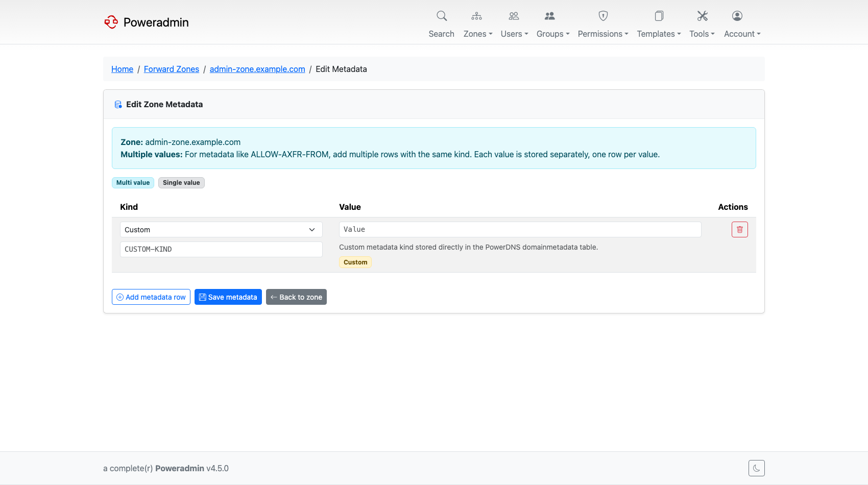Open the Tools dropdown
The width and height of the screenshot is (868, 485).
coord(702,34)
